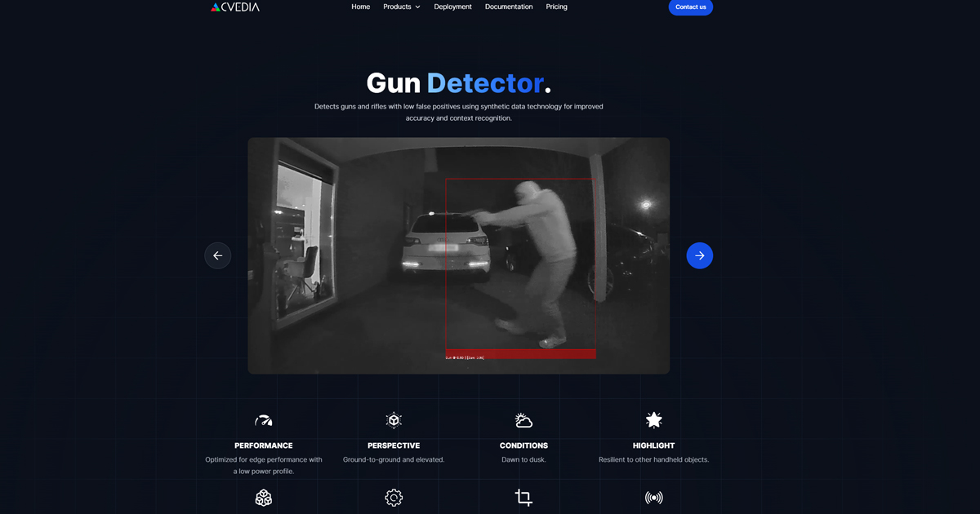Go back using the left carousel arrow

[x=217, y=255]
